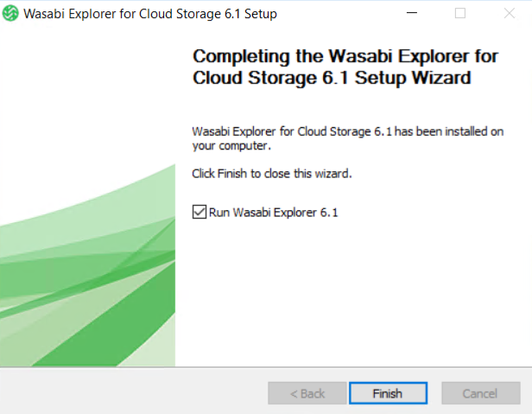Image resolution: width=532 pixels, height=414 pixels.
Task: Click the Wasabi logo icon in title bar
Action: 11,14
